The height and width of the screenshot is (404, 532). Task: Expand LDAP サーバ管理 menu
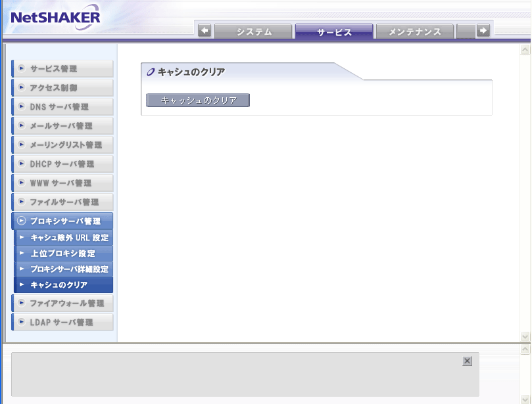(62, 322)
